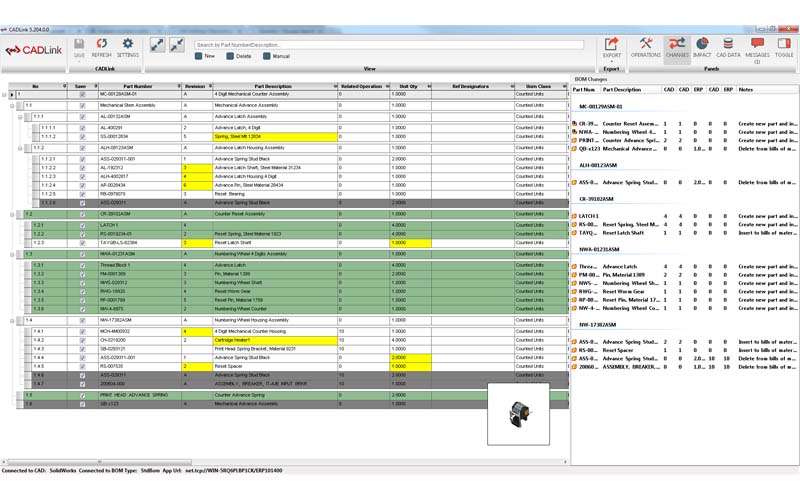
Task: Click the Part Number column header
Action: [x=138, y=86]
